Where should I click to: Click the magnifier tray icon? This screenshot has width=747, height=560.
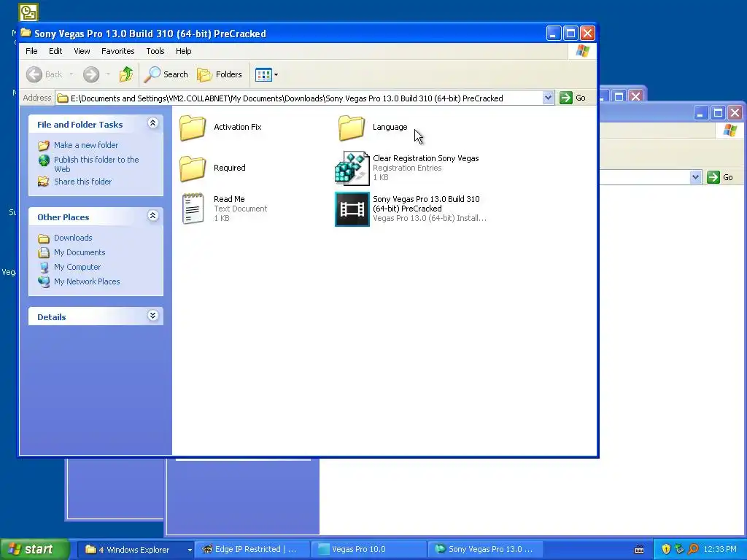coord(693,550)
